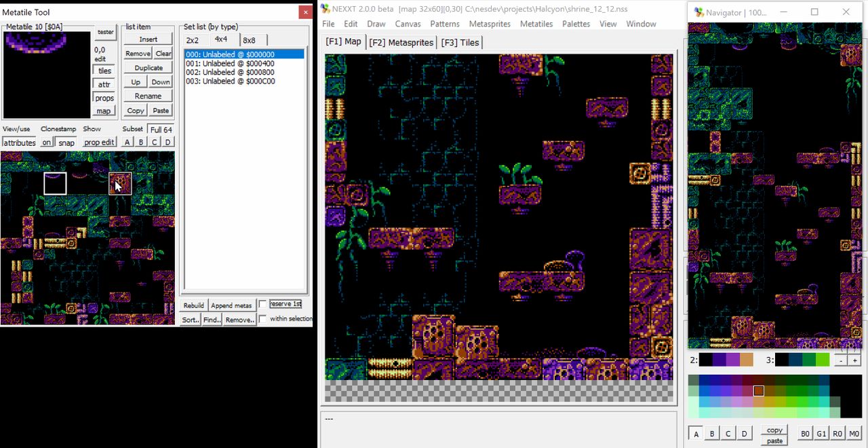Click the Append metas button
The height and width of the screenshot is (448, 868).
(x=231, y=305)
